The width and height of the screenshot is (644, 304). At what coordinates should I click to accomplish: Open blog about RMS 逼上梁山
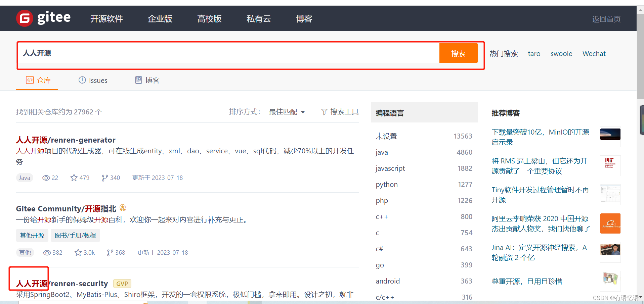[x=540, y=166]
